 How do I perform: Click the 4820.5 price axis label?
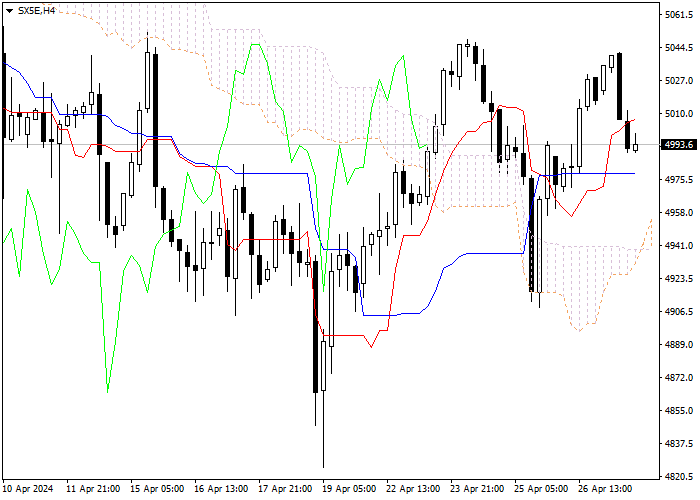click(679, 476)
